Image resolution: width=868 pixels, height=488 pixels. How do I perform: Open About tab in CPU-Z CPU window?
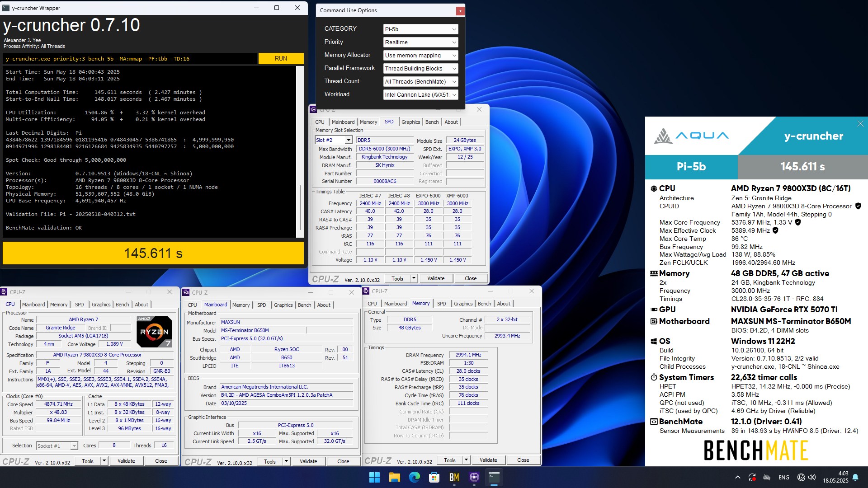pyautogui.click(x=142, y=305)
